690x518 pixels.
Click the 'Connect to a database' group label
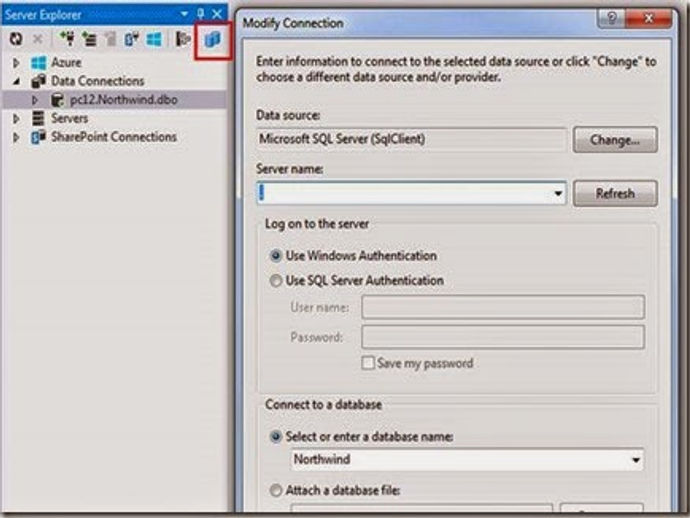coord(323,404)
